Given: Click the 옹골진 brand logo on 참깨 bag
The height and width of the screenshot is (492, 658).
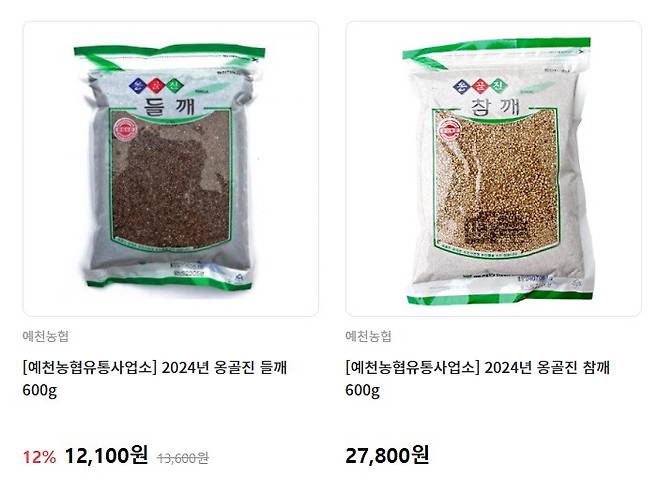Looking at the screenshot, I should [480, 86].
